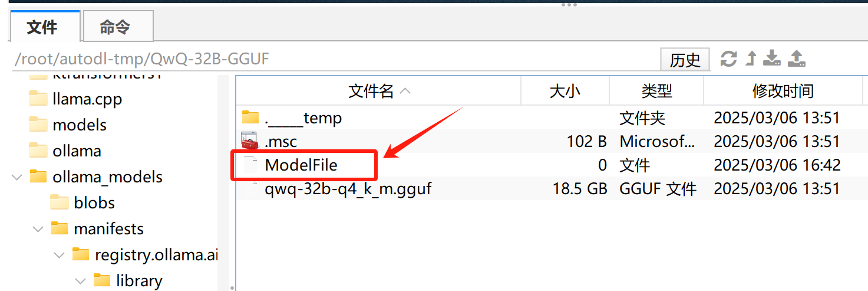Collapse the ollama_models tree node
This screenshot has width=868, height=291.
click(17, 176)
